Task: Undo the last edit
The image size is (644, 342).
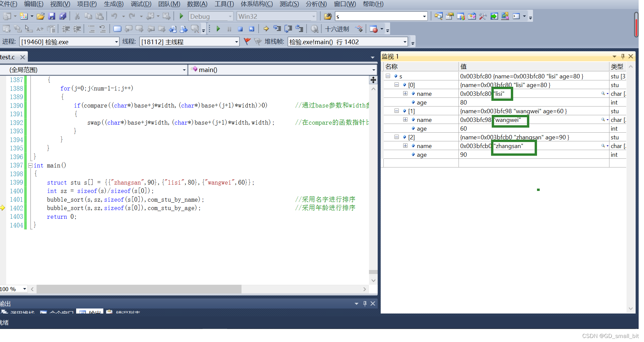Action: coord(114,16)
